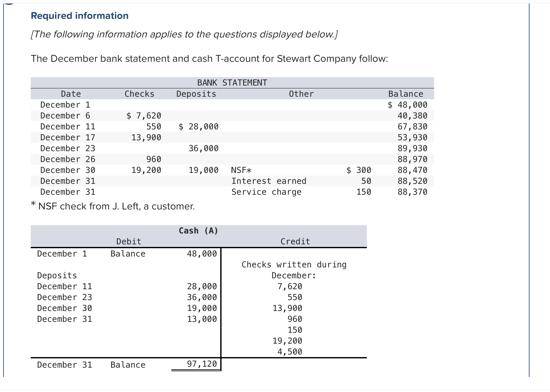Select the 50 interest earned amount
The height and width of the screenshot is (392, 550).
pyautogui.click(x=366, y=181)
